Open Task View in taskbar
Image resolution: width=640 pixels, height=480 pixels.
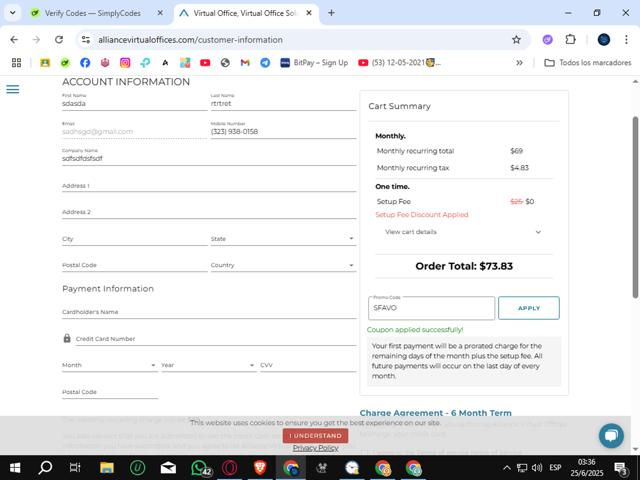(75, 468)
